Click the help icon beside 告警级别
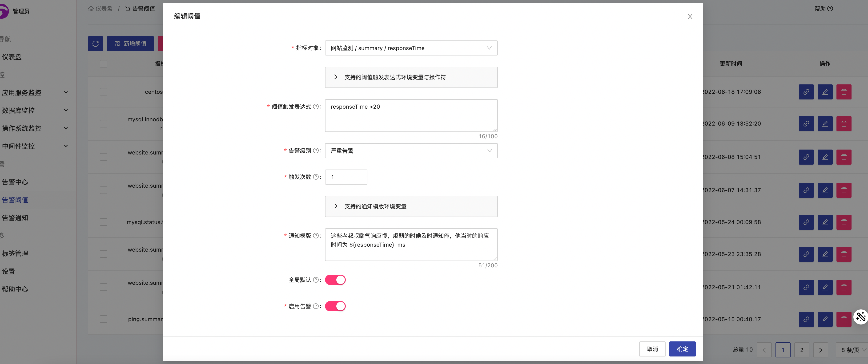Image resolution: width=868 pixels, height=364 pixels. click(x=316, y=150)
